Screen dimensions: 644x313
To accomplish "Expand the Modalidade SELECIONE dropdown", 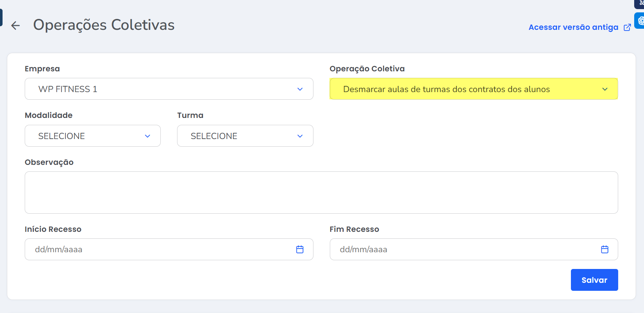I will [87, 136].
